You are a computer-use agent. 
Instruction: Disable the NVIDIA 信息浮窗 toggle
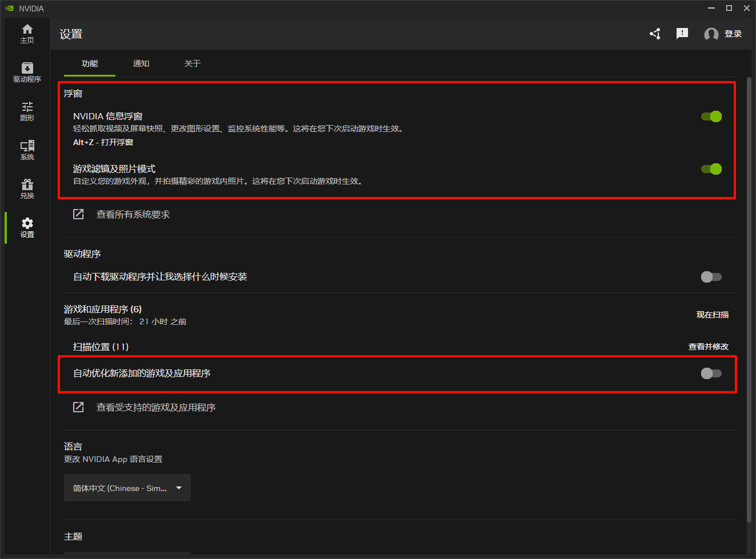pyautogui.click(x=711, y=116)
